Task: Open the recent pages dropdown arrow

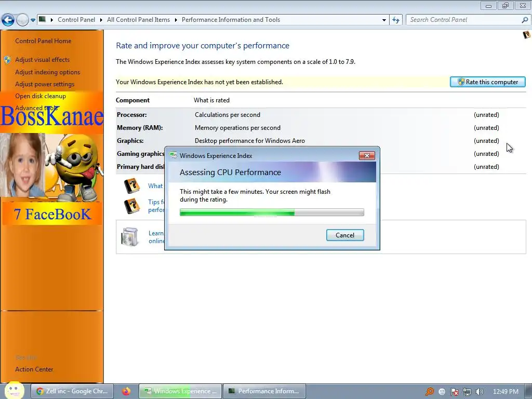Action: (33, 20)
